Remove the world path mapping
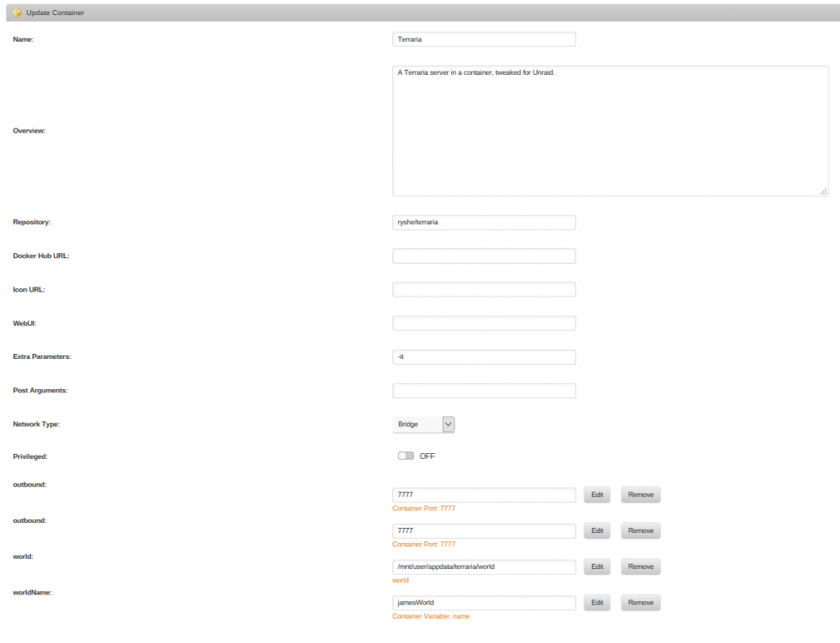 (x=641, y=567)
